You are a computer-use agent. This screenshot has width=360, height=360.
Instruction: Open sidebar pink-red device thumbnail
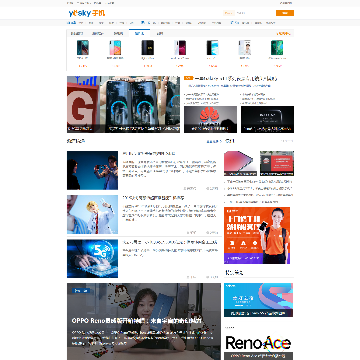(240, 163)
